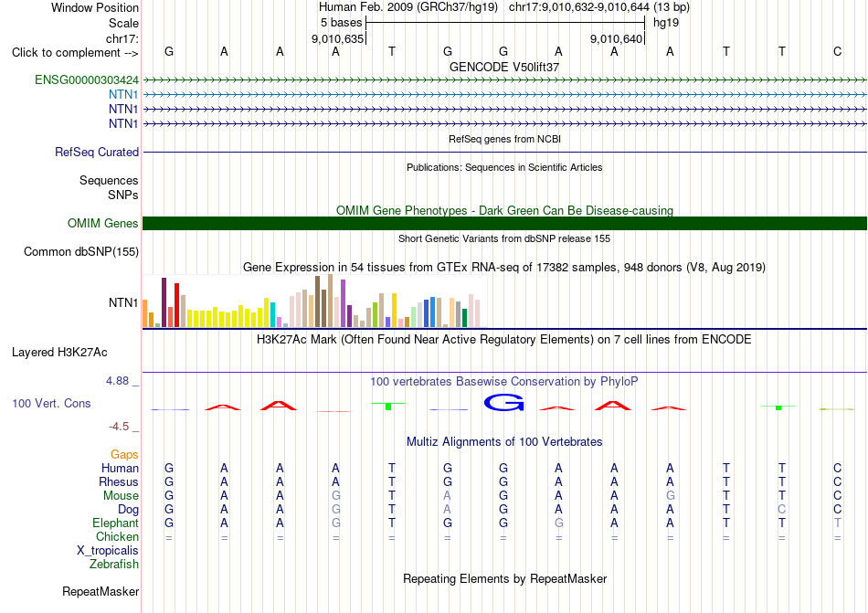Click the 100 Vert. Cons track label
This screenshot has height=613, width=868.
pyautogui.click(x=51, y=403)
